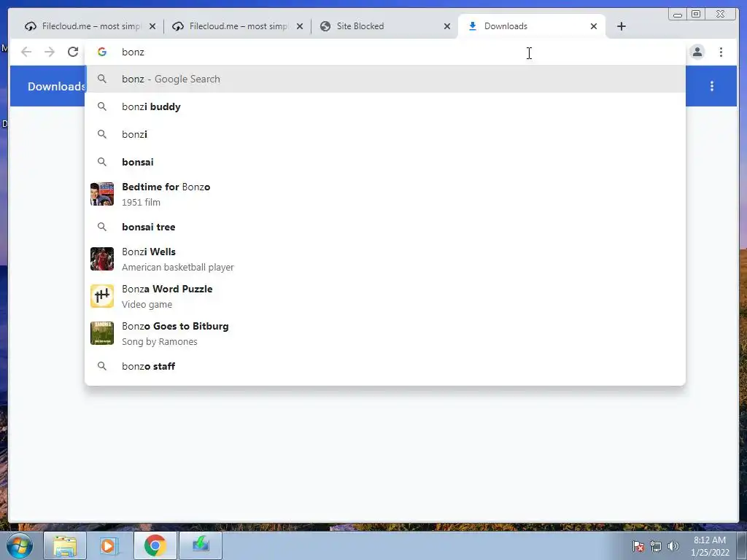Click the magnifier icon beside 'bonzo staff'
Image resolution: width=747 pixels, height=560 pixels.
pyautogui.click(x=102, y=366)
